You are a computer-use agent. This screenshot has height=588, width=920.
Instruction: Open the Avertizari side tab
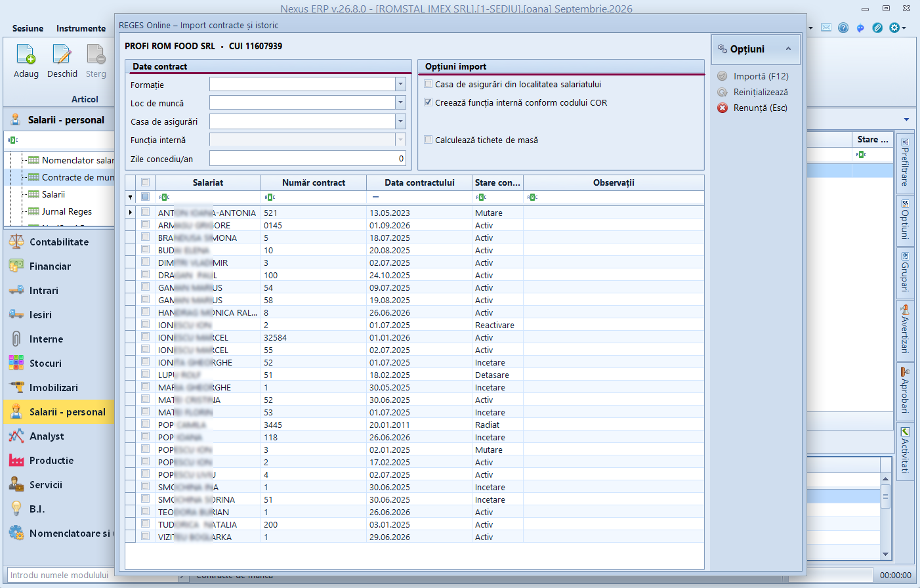[x=905, y=329]
